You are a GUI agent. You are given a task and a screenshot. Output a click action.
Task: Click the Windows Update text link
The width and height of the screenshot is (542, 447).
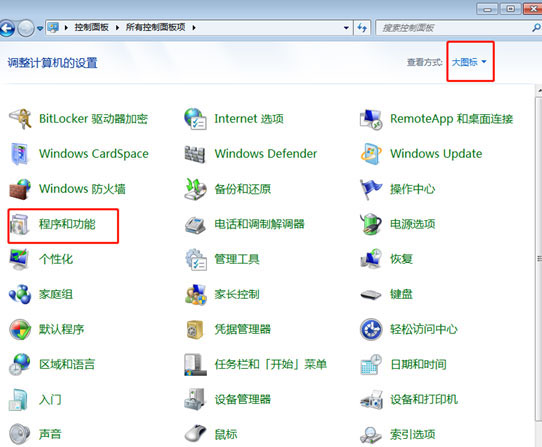(x=436, y=154)
